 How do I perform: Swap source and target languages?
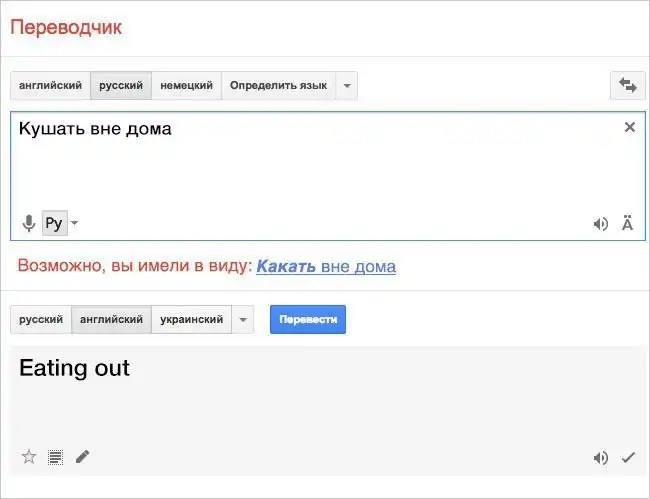pyautogui.click(x=628, y=86)
